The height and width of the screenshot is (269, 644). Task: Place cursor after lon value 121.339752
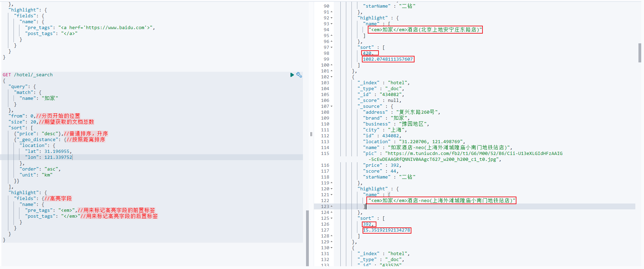[x=72, y=157]
